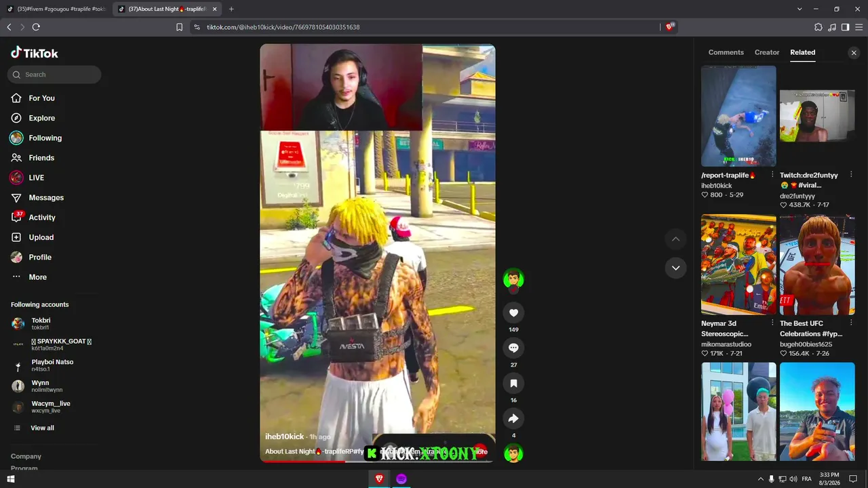Bookmark the video to favorites
The width and height of the screenshot is (868, 488).
pyautogui.click(x=513, y=383)
